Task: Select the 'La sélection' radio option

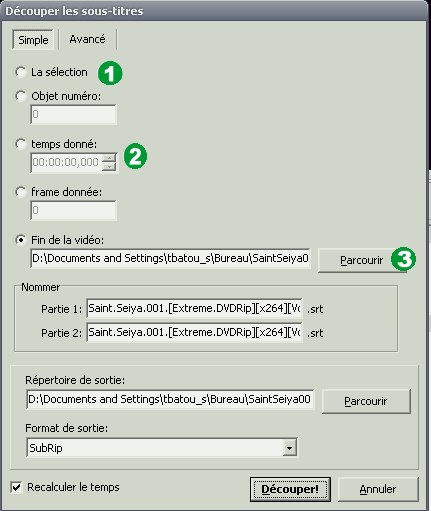Action: 21,72
